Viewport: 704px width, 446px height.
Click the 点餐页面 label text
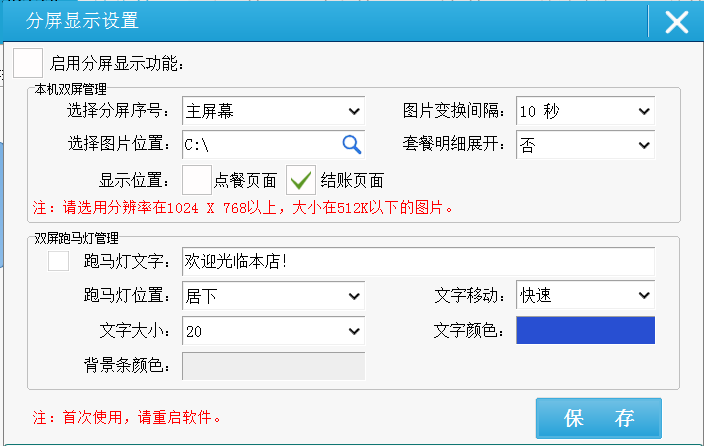245,181
